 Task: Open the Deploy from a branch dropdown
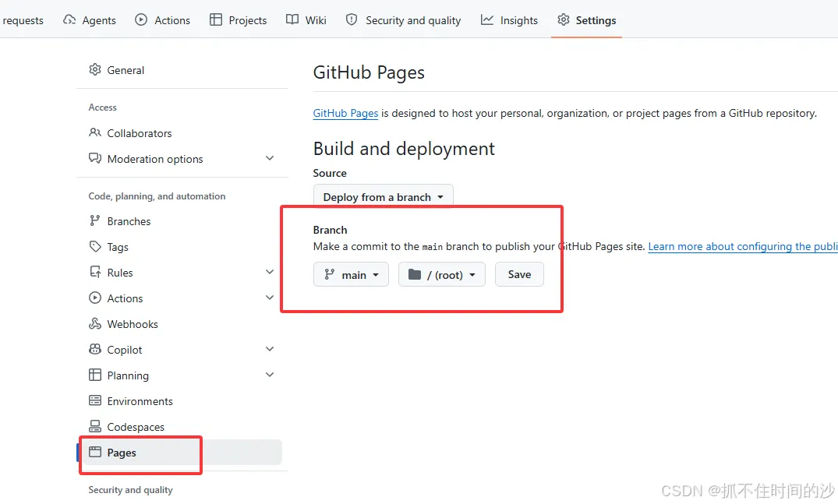(x=384, y=196)
